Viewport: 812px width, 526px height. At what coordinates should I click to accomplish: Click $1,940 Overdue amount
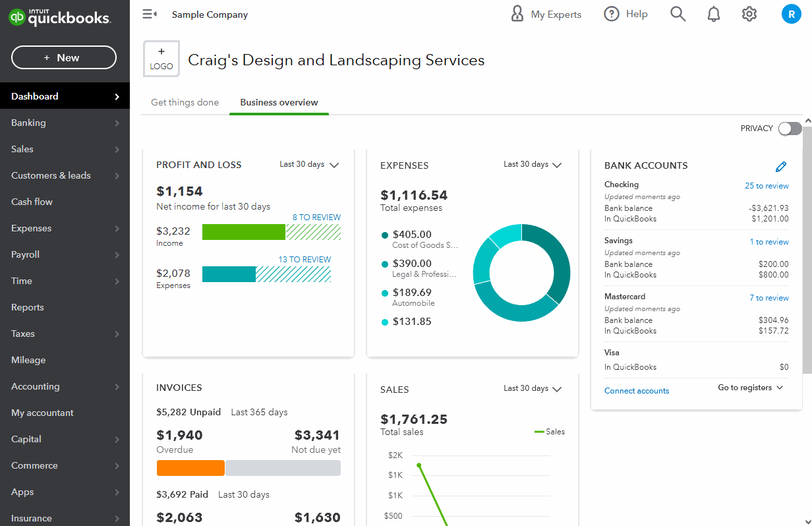179,435
